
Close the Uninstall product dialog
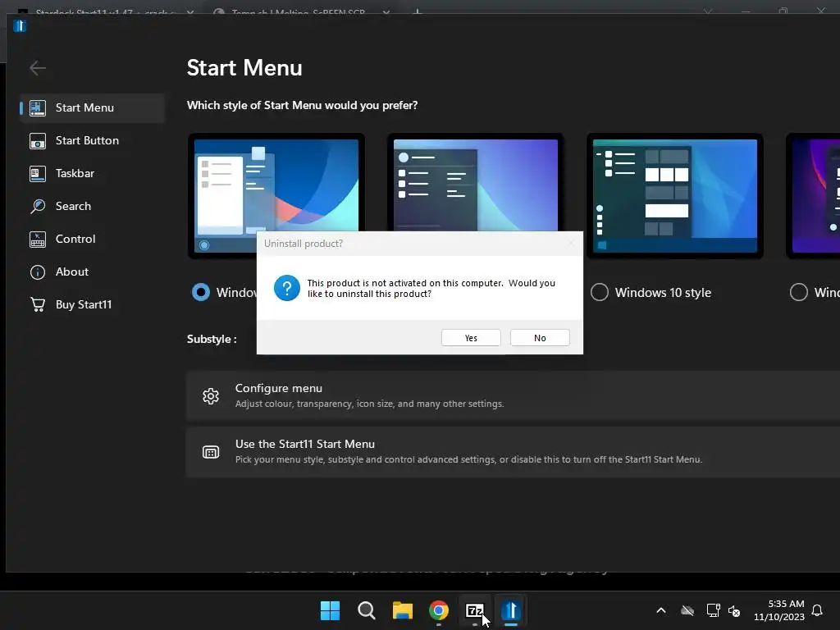click(x=571, y=243)
